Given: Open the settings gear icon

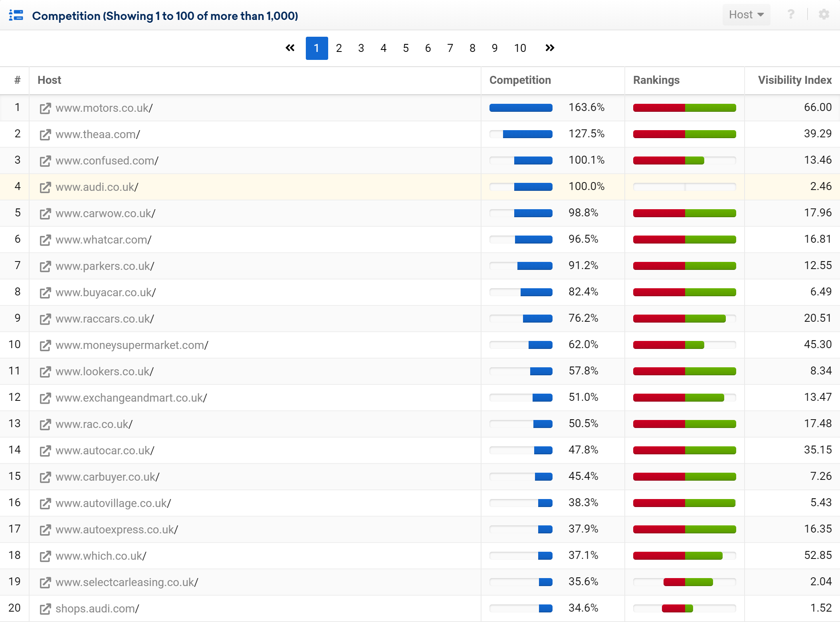Looking at the screenshot, I should click(824, 15).
